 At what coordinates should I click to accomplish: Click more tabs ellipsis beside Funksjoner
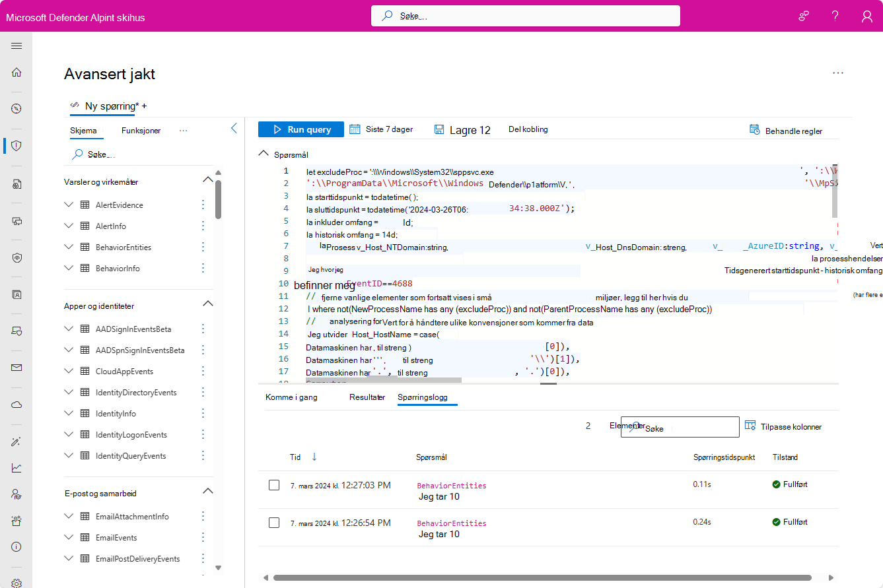[x=184, y=131]
